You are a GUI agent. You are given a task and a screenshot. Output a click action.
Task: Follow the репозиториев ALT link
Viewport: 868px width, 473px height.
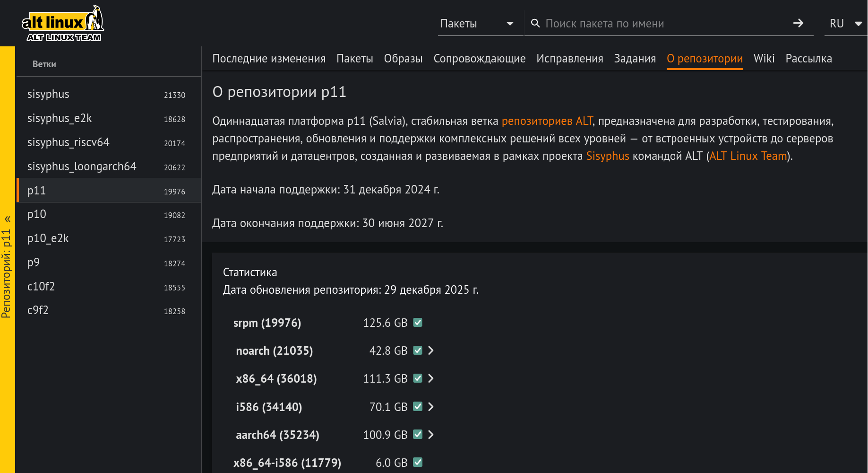(547, 121)
